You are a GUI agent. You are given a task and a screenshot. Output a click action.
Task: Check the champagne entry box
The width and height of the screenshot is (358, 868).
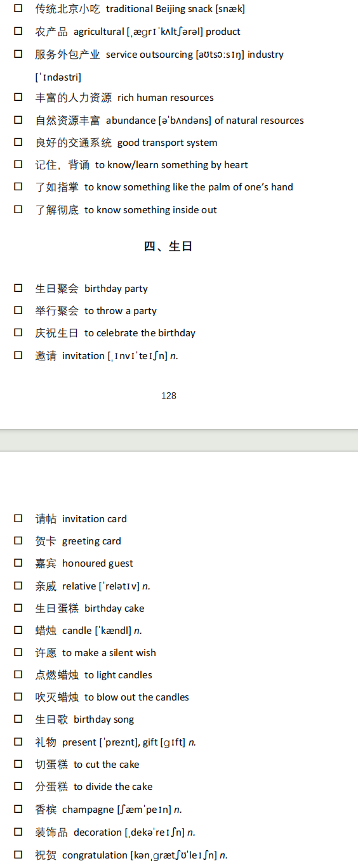(18, 809)
